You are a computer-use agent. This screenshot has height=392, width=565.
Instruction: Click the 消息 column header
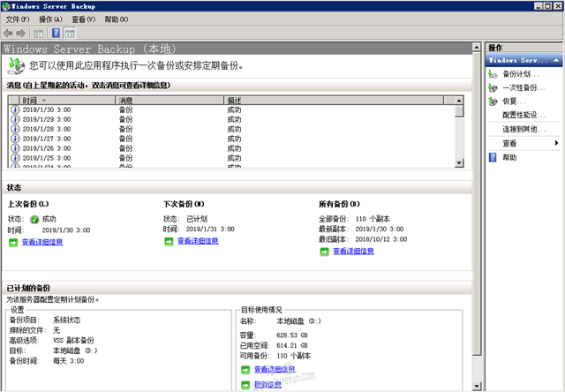point(169,100)
